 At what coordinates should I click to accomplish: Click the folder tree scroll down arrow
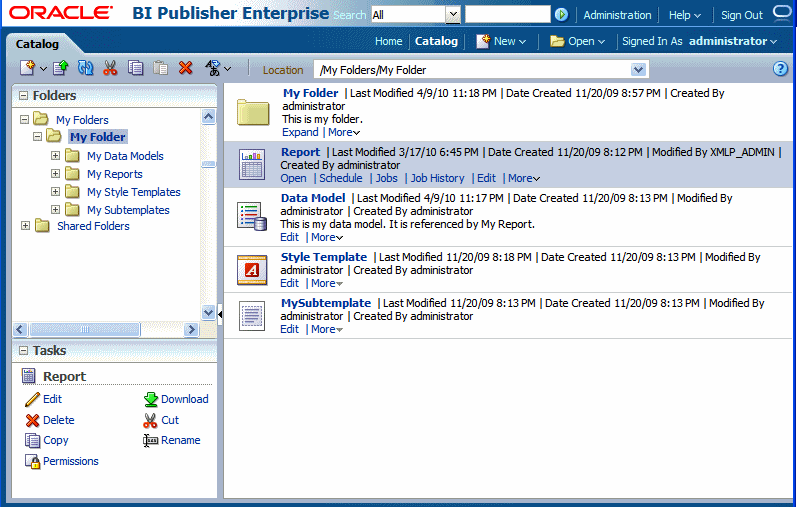tap(208, 312)
